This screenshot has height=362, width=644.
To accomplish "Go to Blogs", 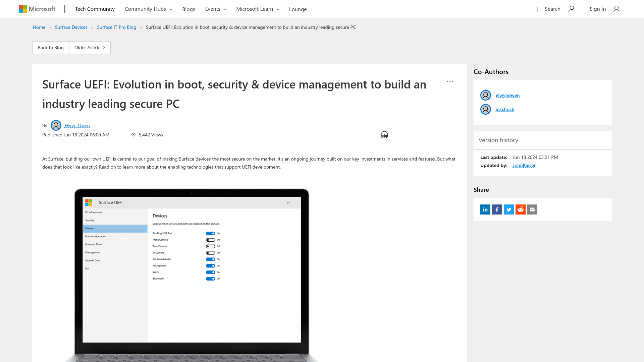I will coord(189,9).
